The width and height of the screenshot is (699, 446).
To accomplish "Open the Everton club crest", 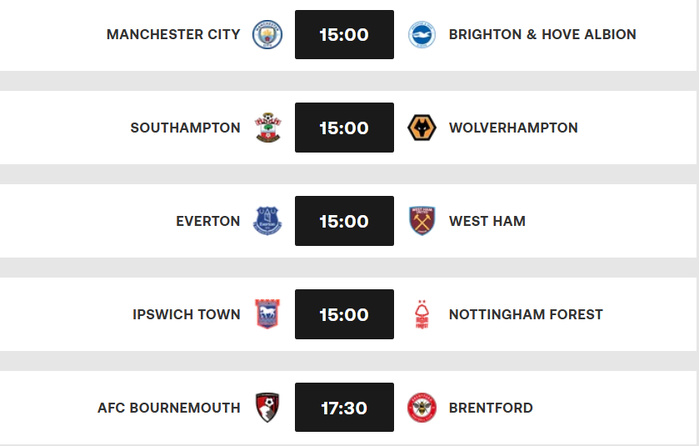I will pos(268,221).
